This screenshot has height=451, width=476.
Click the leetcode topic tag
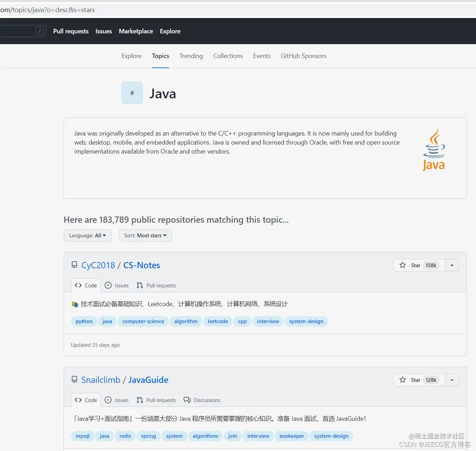(x=218, y=321)
